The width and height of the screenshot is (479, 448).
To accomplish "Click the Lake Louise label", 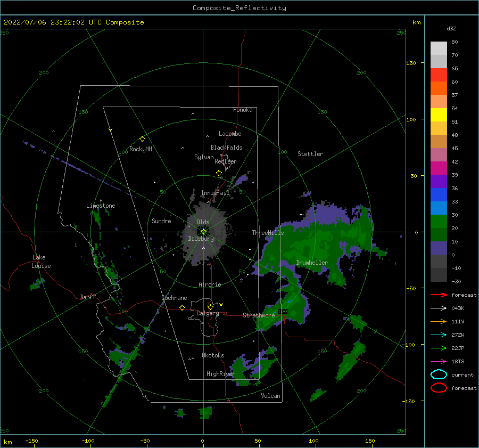I will coord(41,262).
